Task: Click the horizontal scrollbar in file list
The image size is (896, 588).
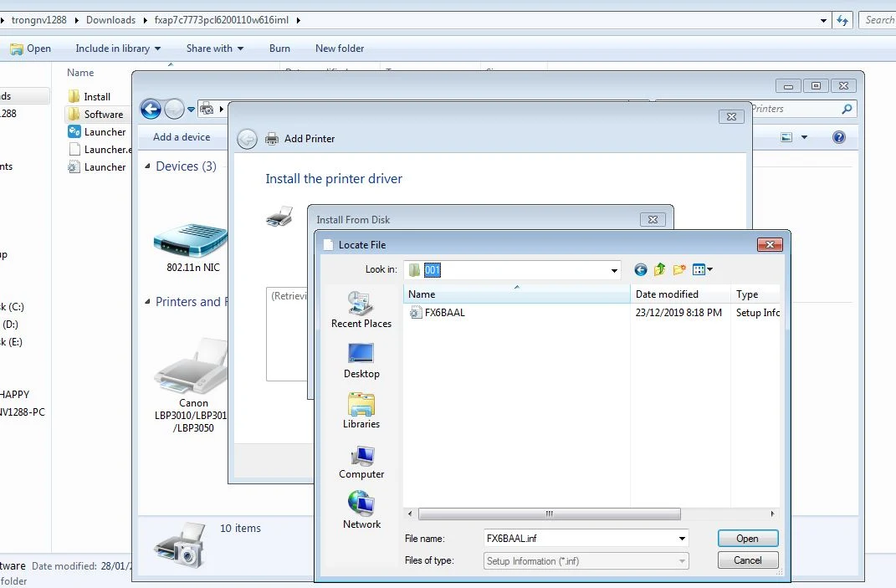Action: click(x=549, y=514)
